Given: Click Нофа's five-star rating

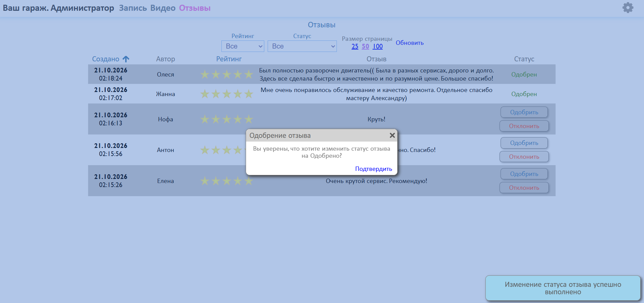Looking at the screenshot, I should pyautogui.click(x=227, y=119).
